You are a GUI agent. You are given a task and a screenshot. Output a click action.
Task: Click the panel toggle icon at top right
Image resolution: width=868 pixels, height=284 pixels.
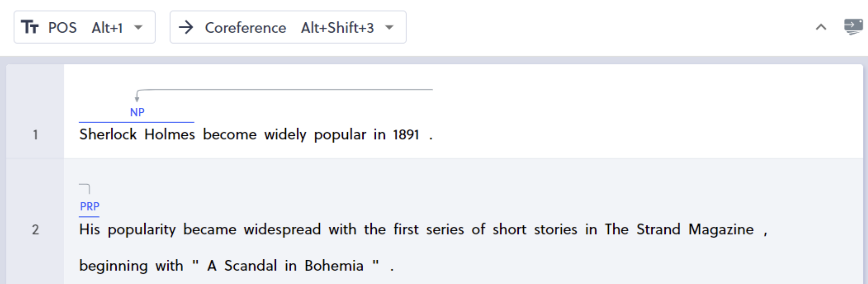coord(853,27)
